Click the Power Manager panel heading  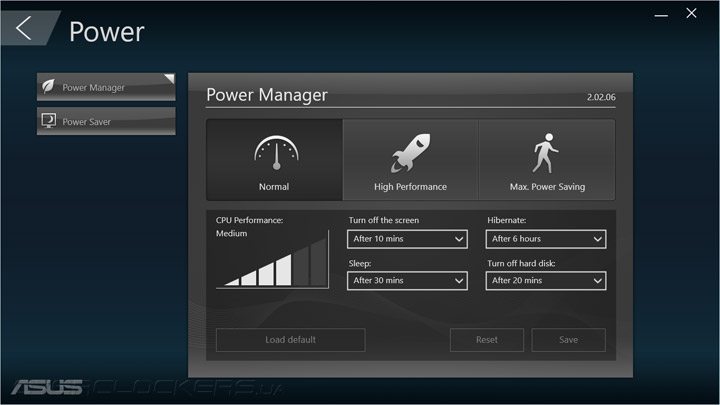click(267, 95)
